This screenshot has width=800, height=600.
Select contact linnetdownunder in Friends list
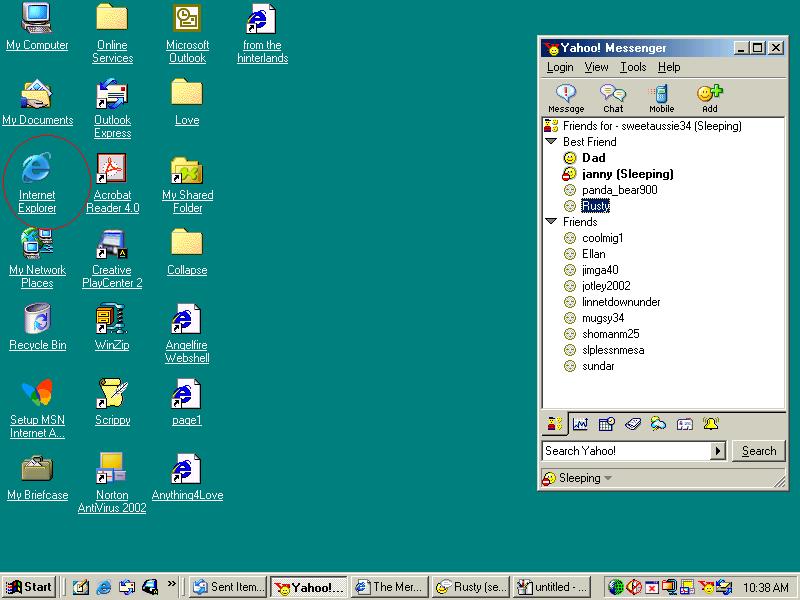pyautogui.click(x=620, y=302)
